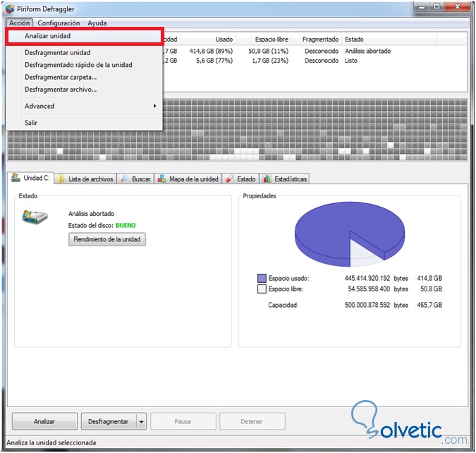Click the drive block map
Screen dimensions: 476x453
click(x=238, y=129)
